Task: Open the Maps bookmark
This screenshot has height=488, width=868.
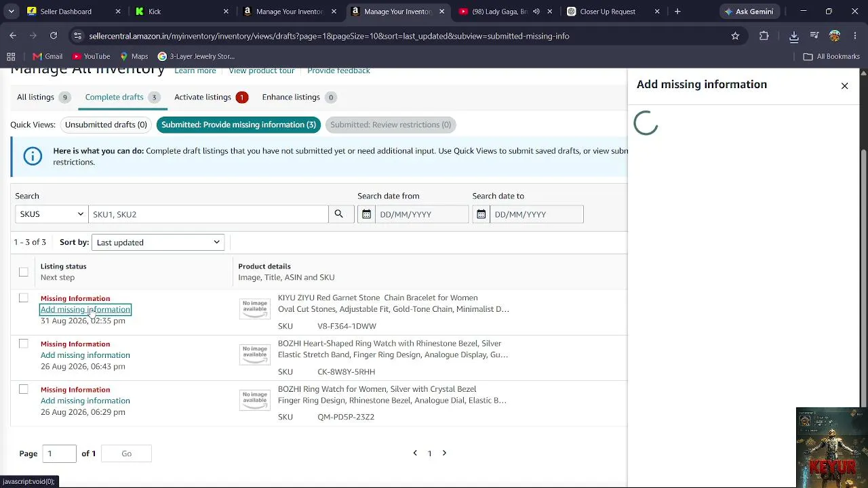Action: tap(134, 56)
